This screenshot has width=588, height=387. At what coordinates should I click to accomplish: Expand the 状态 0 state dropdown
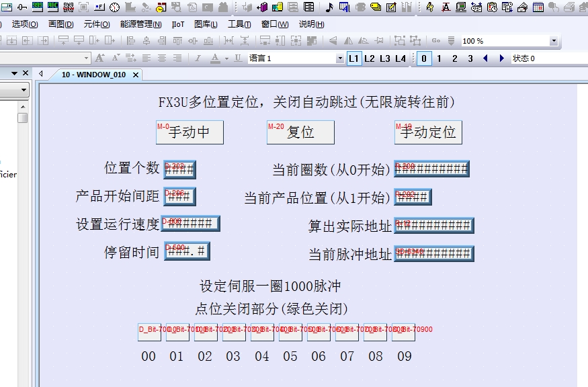pyautogui.click(x=548, y=58)
